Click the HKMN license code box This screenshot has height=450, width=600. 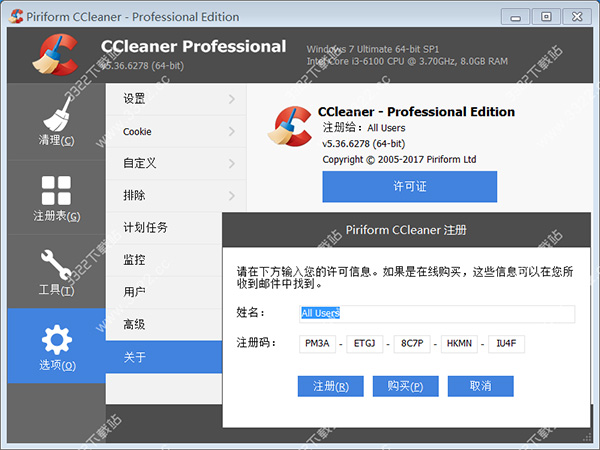coord(459,344)
